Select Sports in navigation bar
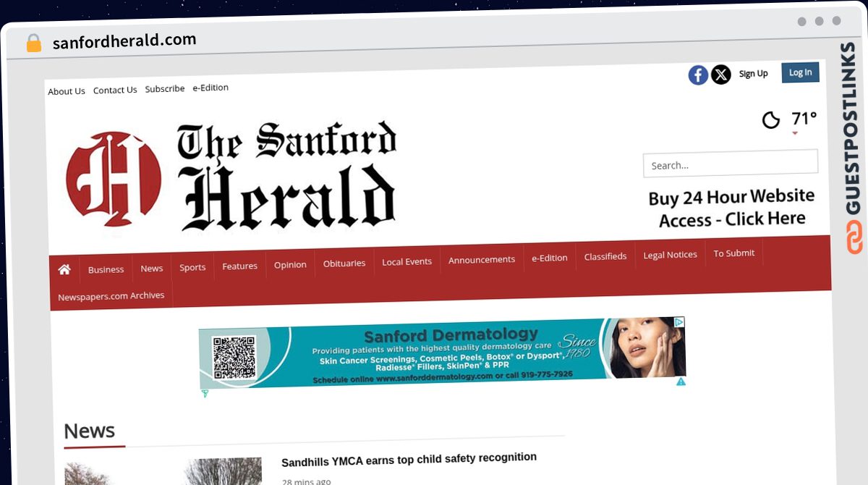 tap(192, 267)
